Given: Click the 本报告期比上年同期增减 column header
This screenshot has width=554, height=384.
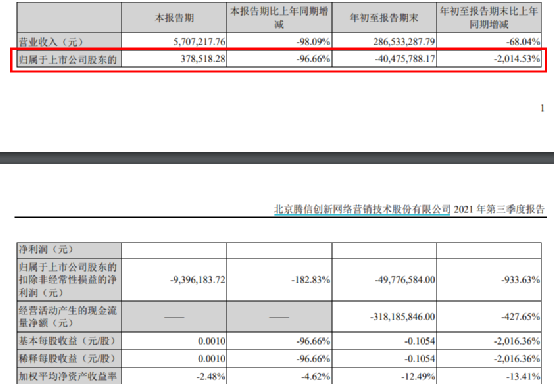Looking at the screenshot, I should [279, 18].
